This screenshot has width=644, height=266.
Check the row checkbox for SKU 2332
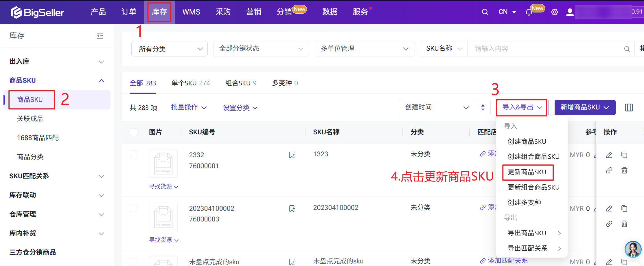coord(134,155)
